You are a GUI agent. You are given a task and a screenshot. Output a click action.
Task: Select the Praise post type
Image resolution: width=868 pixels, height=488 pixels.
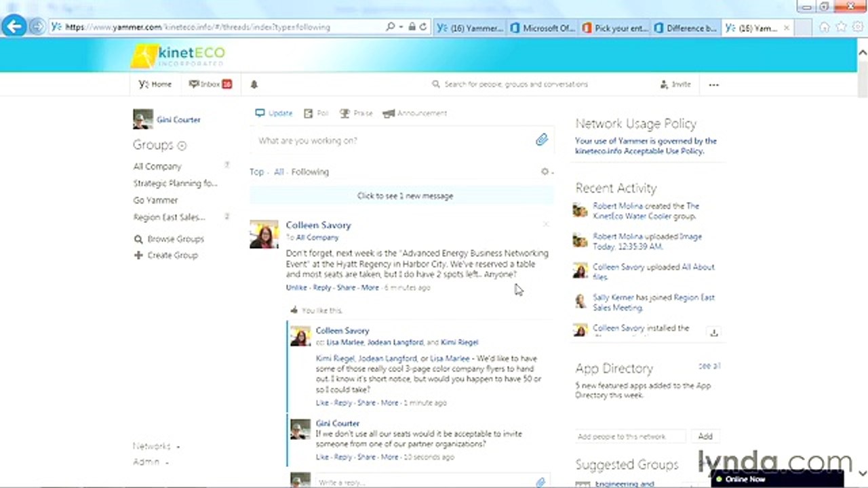pyautogui.click(x=356, y=113)
